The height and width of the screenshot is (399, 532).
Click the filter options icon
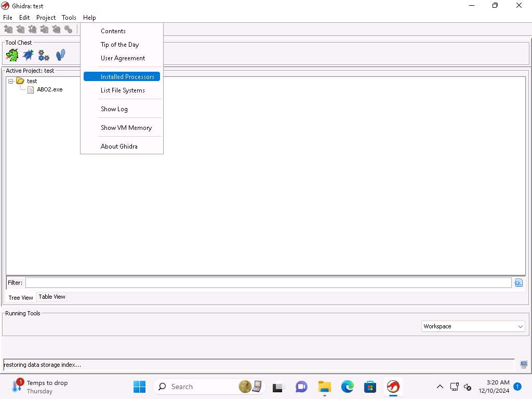tap(518, 283)
